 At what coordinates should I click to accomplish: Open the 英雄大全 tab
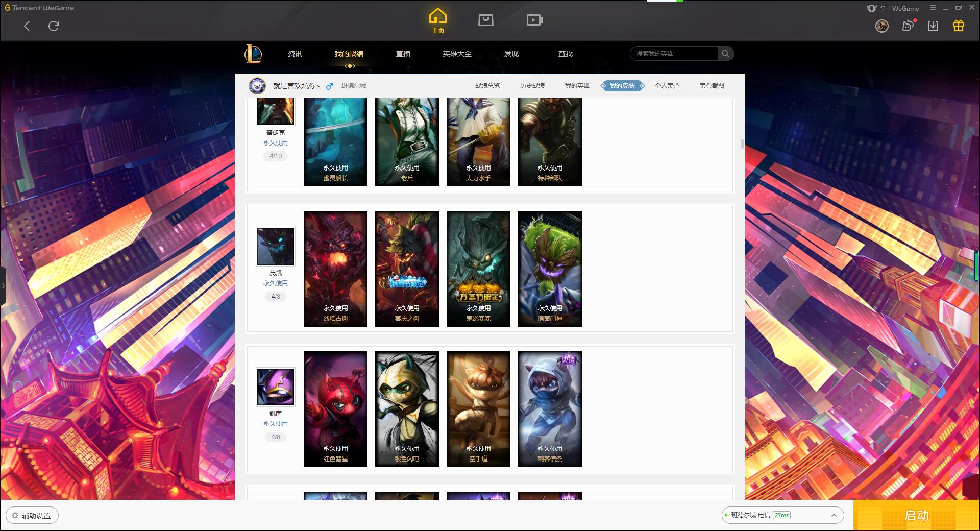pyautogui.click(x=457, y=54)
